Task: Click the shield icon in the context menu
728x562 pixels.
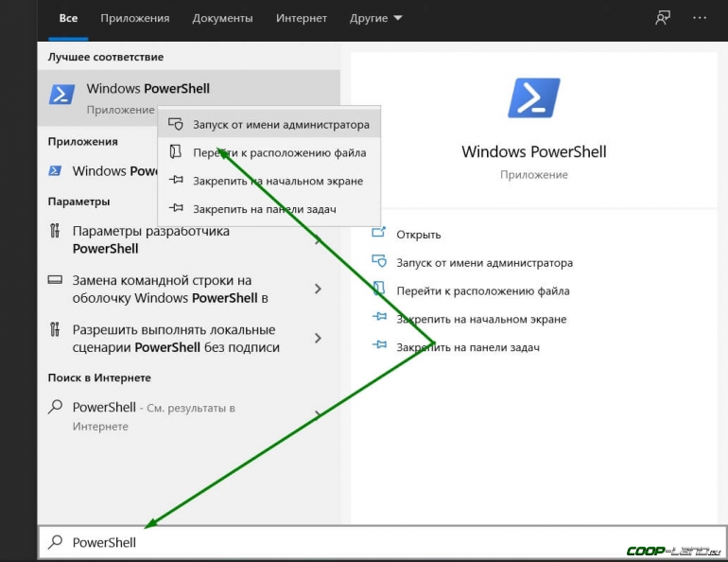Action: (x=175, y=124)
